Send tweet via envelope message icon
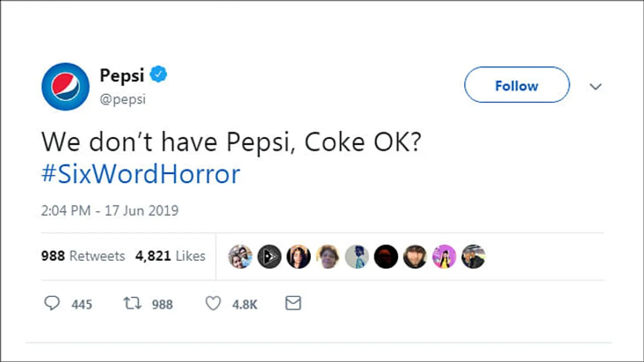The image size is (644, 362). [293, 303]
